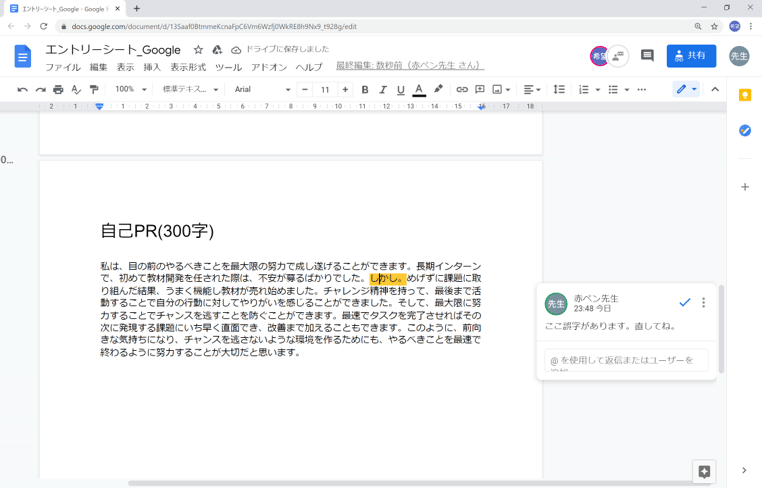The width and height of the screenshot is (762, 488).
Task: Insert a link with chain icon
Action: pos(462,89)
